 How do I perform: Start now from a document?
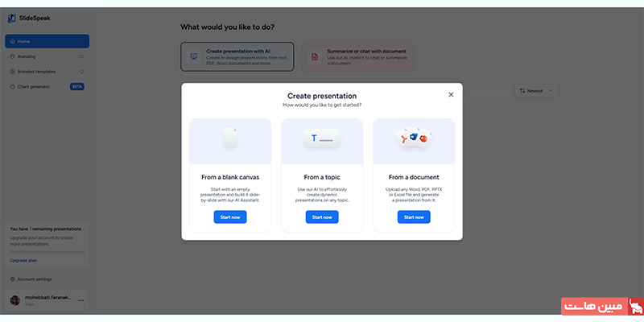point(414,217)
